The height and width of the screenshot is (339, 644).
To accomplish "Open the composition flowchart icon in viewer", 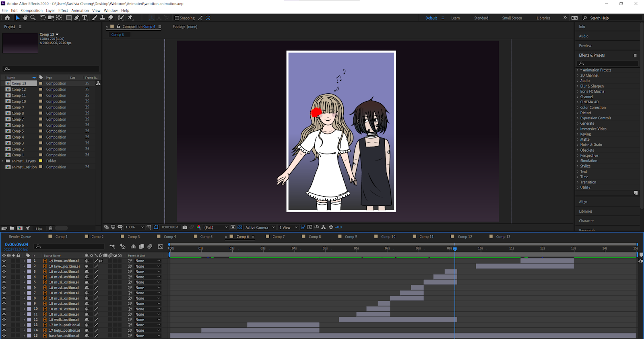I will point(324,227).
